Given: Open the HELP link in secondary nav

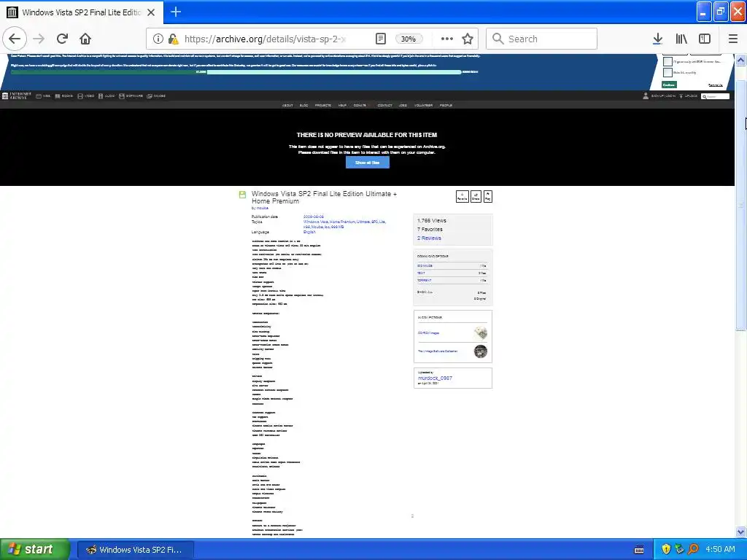Looking at the screenshot, I should [x=343, y=105].
